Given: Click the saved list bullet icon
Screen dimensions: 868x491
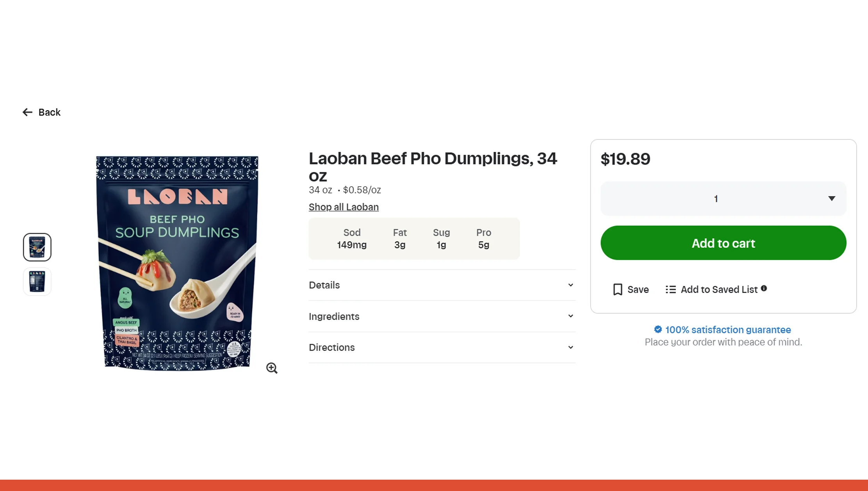Looking at the screenshot, I should pyautogui.click(x=671, y=289).
